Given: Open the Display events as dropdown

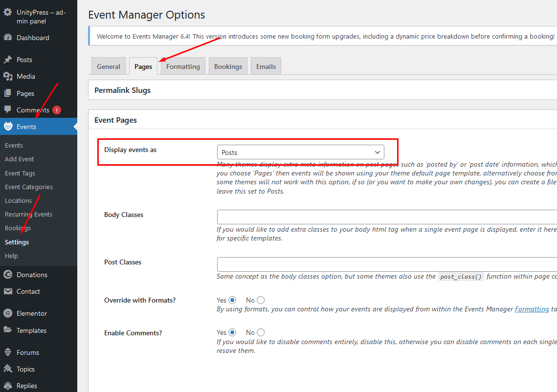Looking at the screenshot, I should [x=300, y=152].
